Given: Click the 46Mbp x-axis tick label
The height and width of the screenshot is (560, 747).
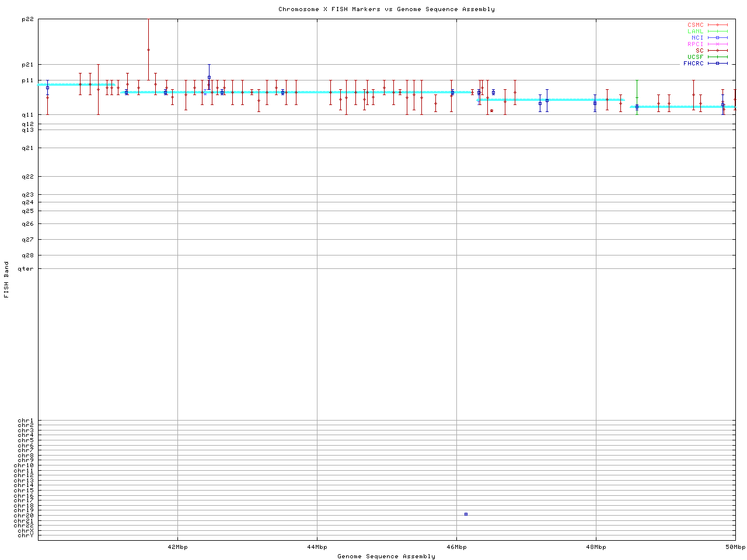Looking at the screenshot, I should tap(456, 547).
